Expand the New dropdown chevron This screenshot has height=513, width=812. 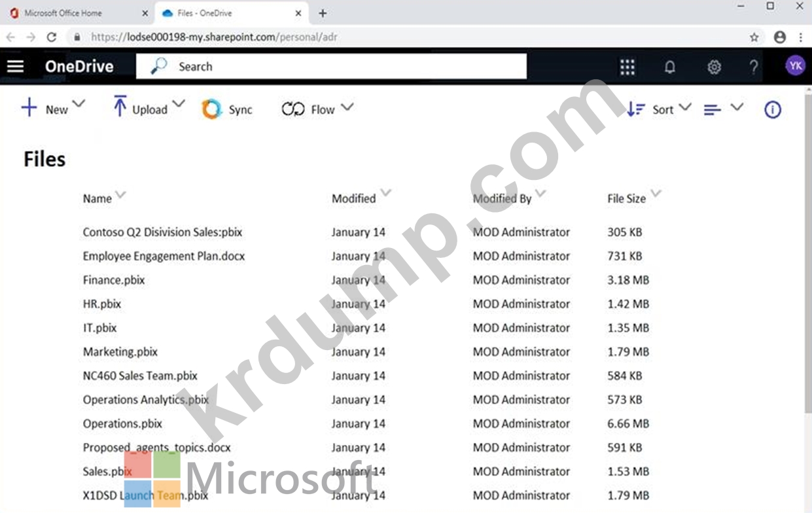click(79, 105)
